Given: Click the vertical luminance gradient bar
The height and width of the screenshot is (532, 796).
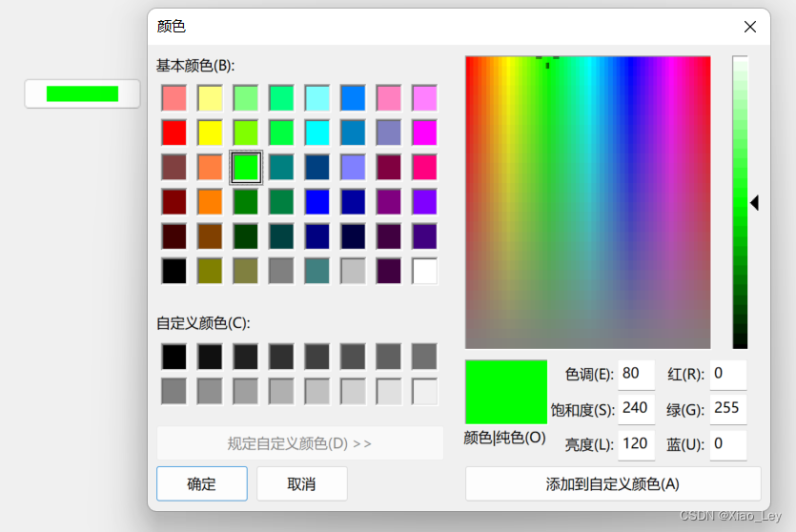Looking at the screenshot, I should click(740, 202).
